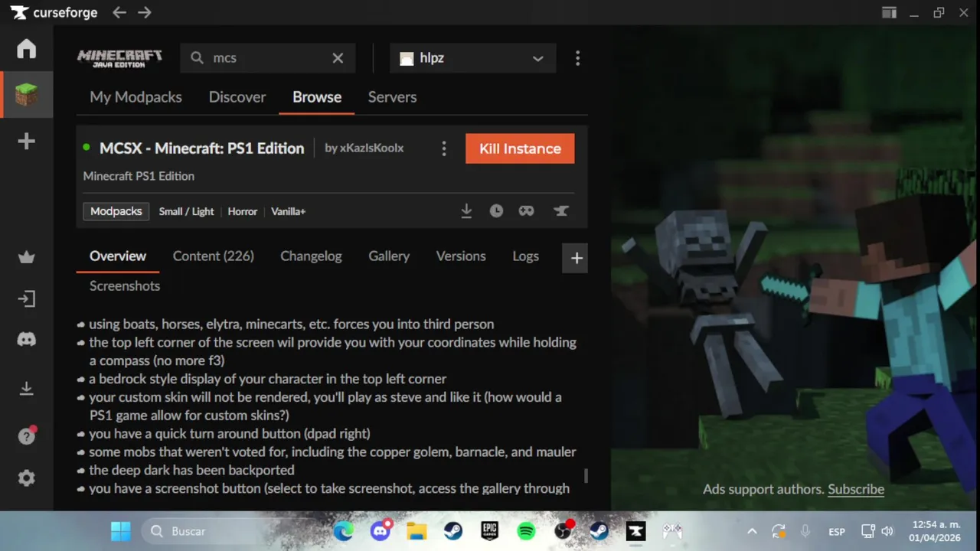
Task: Click the Small / Light tag
Action: pos(186,211)
